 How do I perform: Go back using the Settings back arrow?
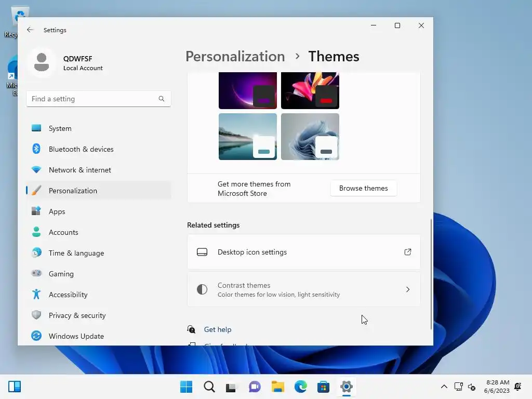(30, 30)
